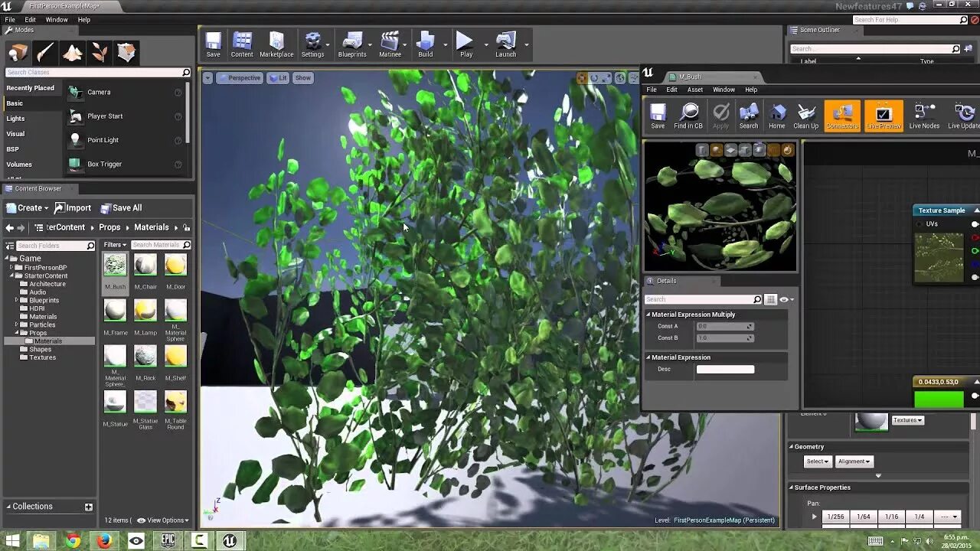Expand the Blueprints folder
The height and width of the screenshot is (551, 980).
tap(16, 300)
